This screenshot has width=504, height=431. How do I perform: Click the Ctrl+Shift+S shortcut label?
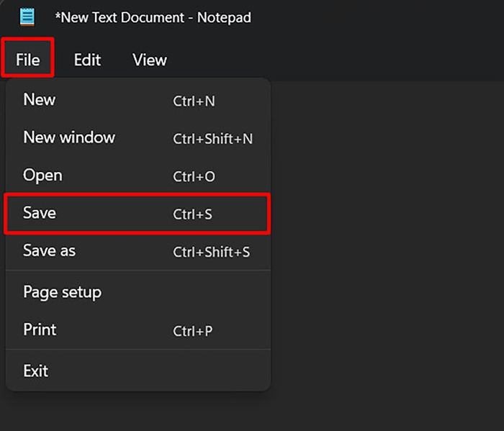tap(211, 252)
